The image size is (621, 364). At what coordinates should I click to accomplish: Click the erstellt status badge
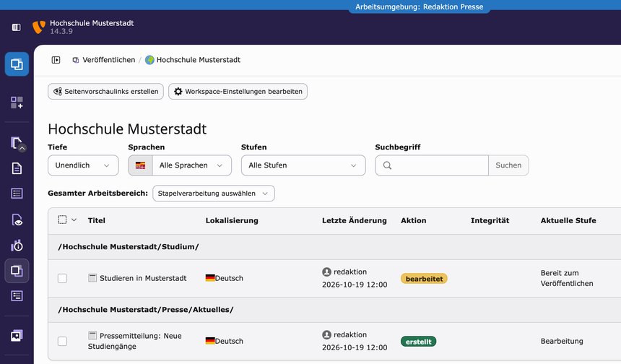click(419, 342)
